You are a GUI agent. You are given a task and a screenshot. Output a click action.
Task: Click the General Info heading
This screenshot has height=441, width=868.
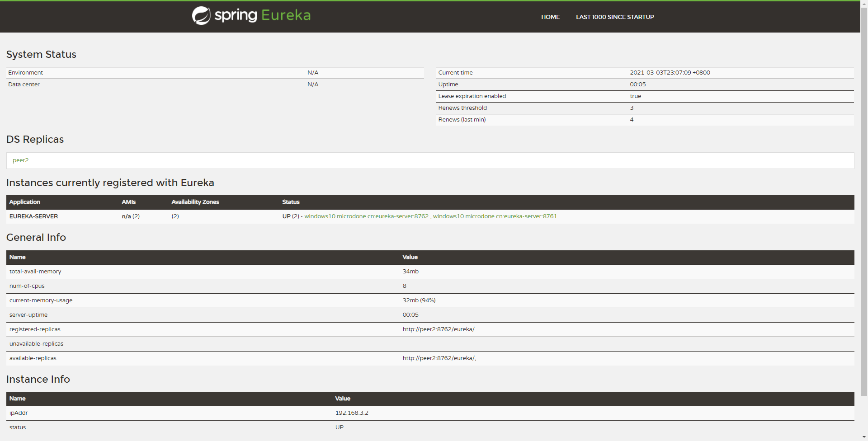pyautogui.click(x=36, y=237)
